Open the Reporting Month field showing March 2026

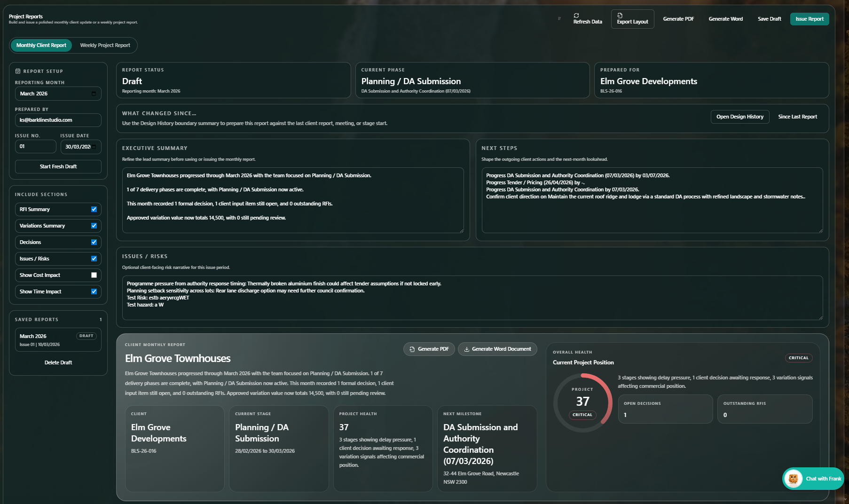[52, 94]
